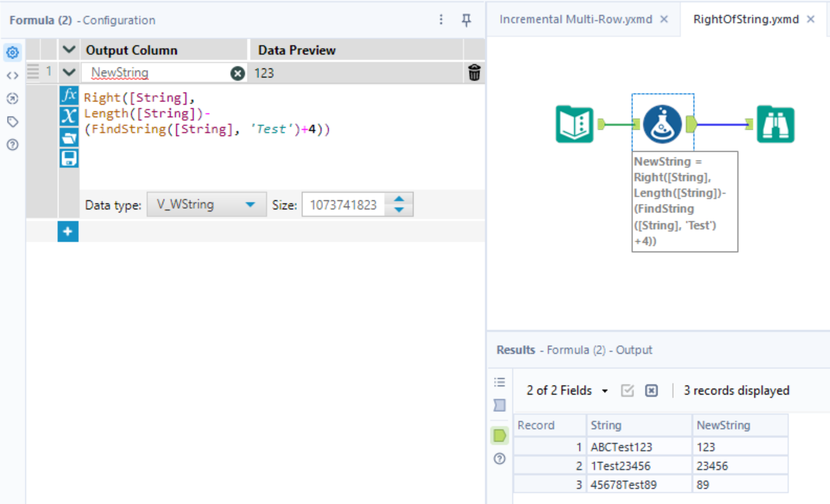
Task: Switch to RightOfString.yxmd tab
Action: [x=746, y=19]
